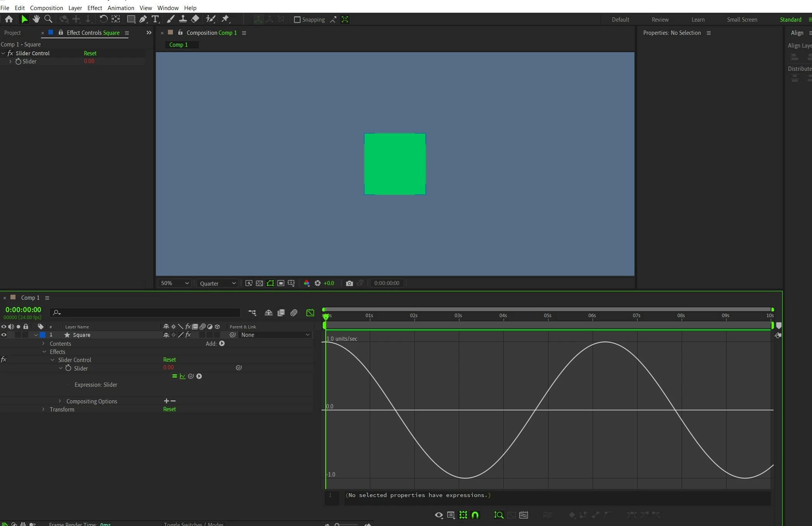Enable the Snapping checkbox
The height and width of the screenshot is (526, 812).
(x=297, y=19)
